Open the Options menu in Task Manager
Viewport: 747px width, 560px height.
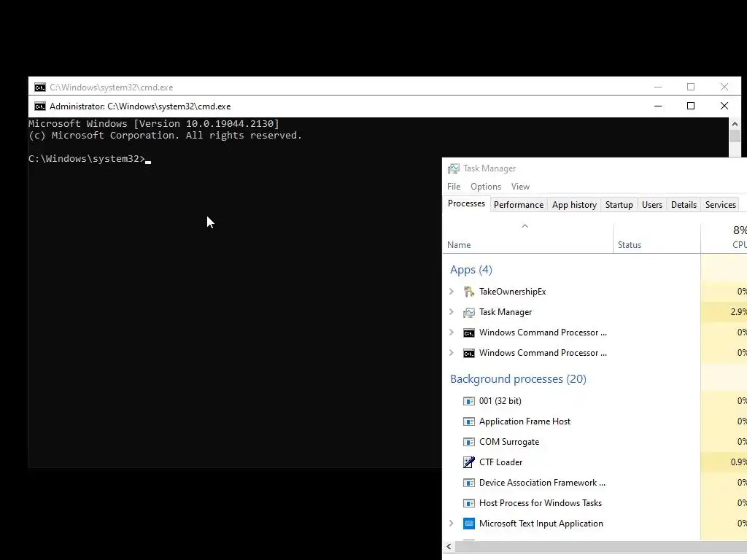point(485,187)
